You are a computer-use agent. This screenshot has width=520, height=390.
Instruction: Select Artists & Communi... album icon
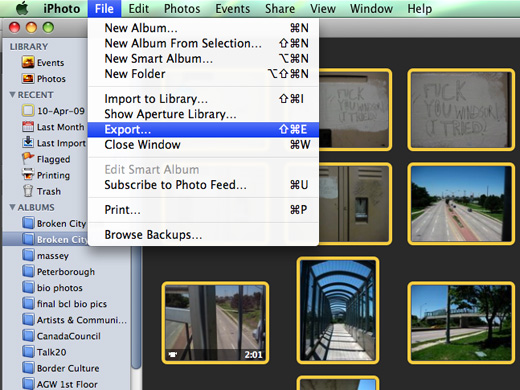coord(28,319)
